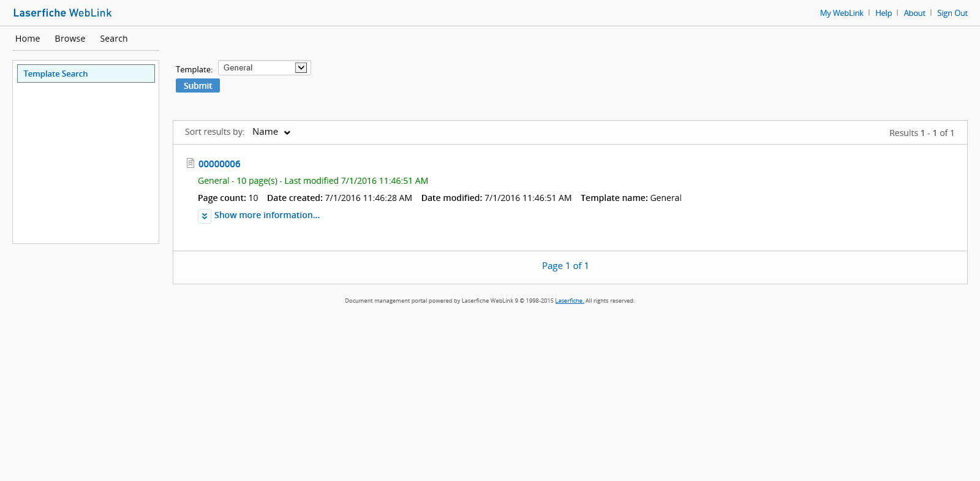980x481 pixels.
Task: Open the My WebLink link
Action: click(842, 13)
